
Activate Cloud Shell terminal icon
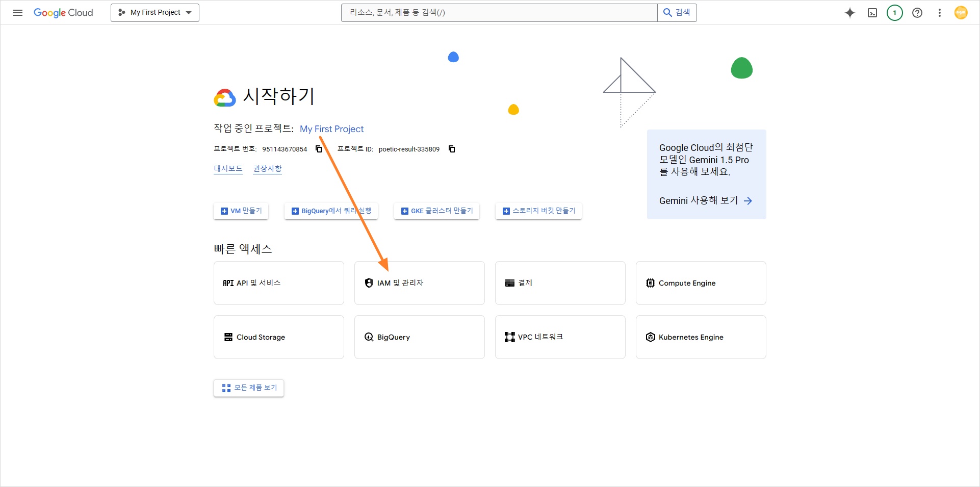(x=872, y=13)
